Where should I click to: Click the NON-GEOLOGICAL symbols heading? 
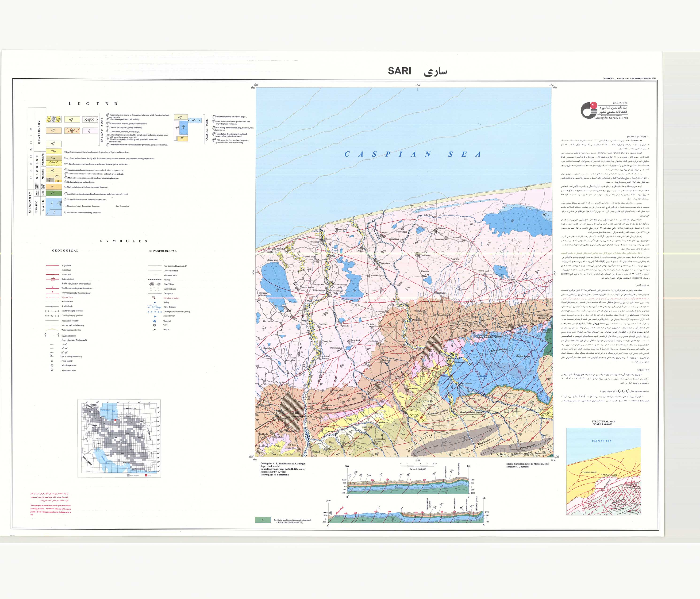click(163, 251)
